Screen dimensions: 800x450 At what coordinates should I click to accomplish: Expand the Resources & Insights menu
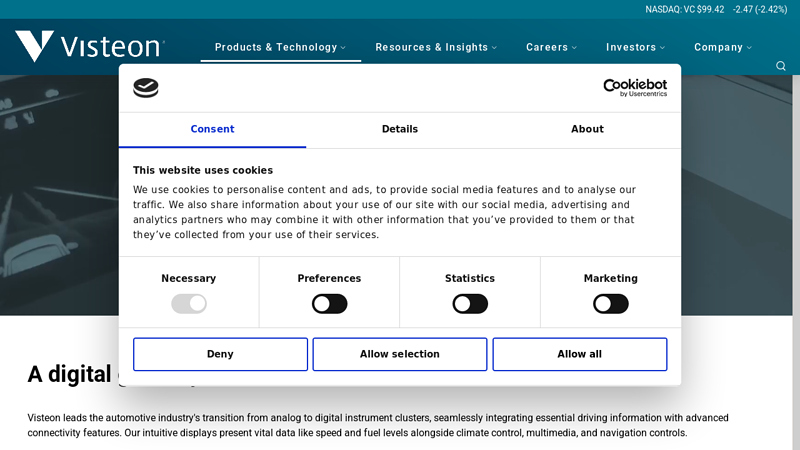click(436, 47)
